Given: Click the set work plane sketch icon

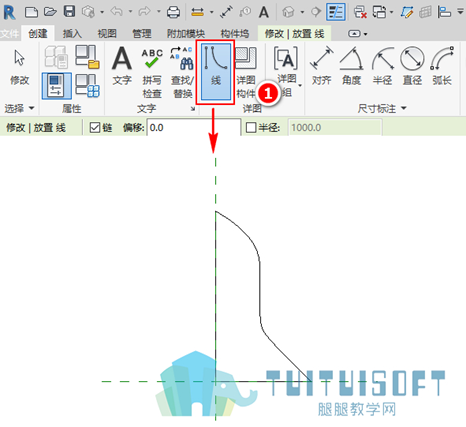Looking at the screenshot, I should pos(407,12).
